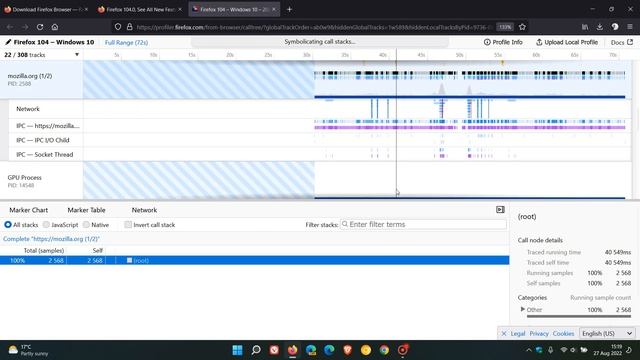Open a new browser tab
Image resolution: width=640 pixels, height=360 pixels.
[x=289, y=9]
